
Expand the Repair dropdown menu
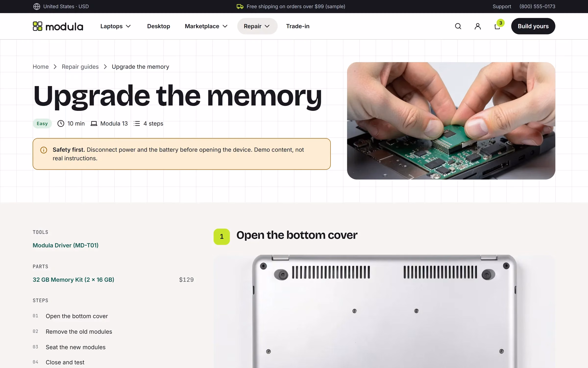pyautogui.click(x=257, y=26)
